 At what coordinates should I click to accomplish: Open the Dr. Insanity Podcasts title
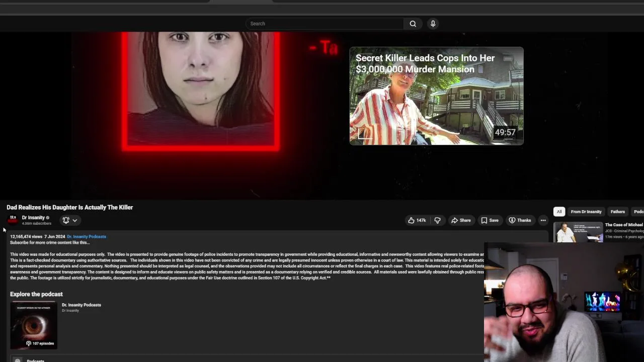(x=82, y=305)
